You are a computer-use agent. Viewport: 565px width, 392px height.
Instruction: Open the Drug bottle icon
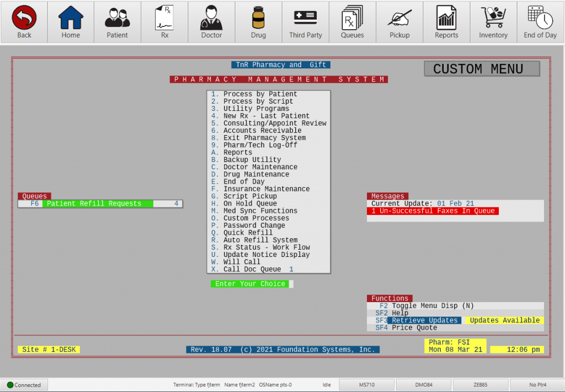point(258,18)
